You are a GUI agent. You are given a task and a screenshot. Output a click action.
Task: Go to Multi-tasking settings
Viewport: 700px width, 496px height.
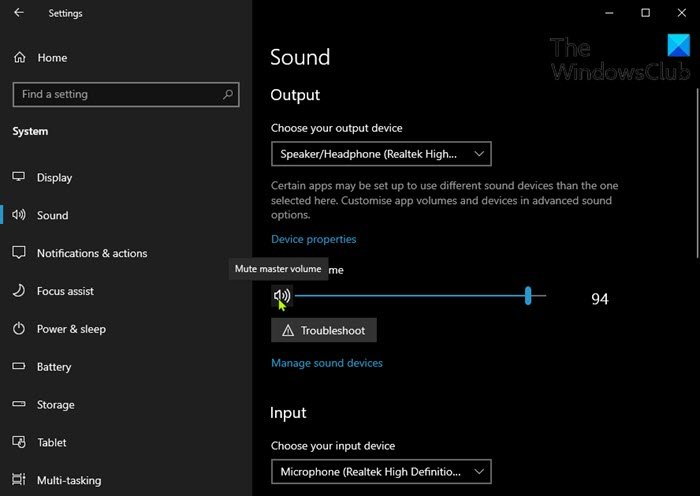[68, 481]
